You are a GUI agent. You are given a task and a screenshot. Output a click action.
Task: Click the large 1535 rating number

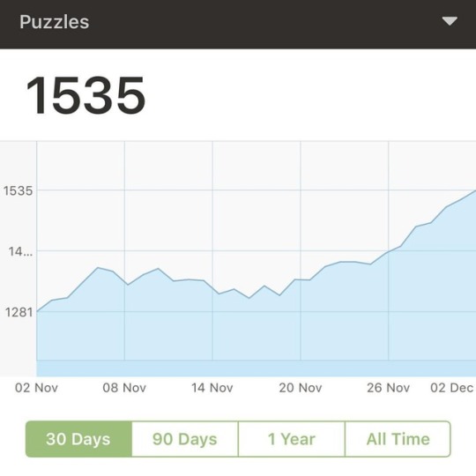(x=86, y=95)
